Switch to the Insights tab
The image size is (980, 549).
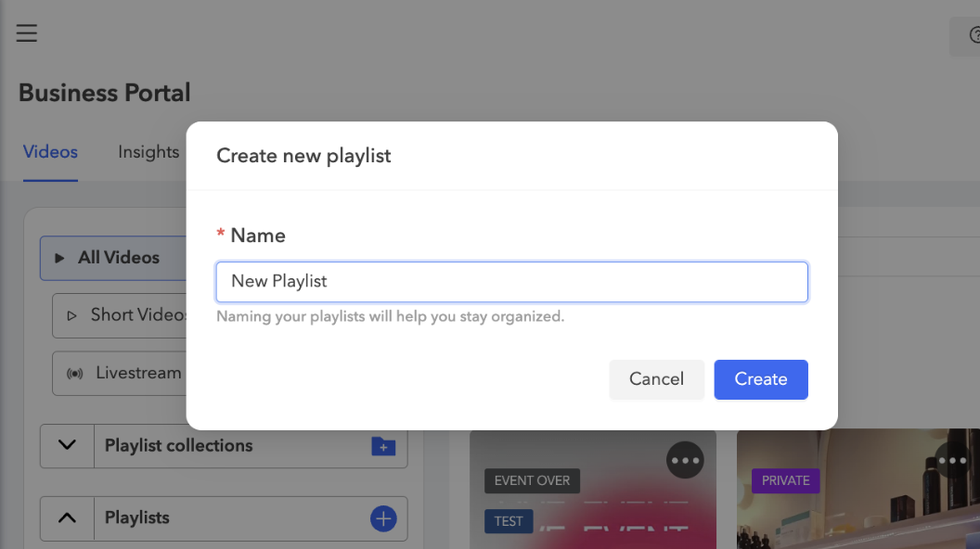(x=148, y=152)
